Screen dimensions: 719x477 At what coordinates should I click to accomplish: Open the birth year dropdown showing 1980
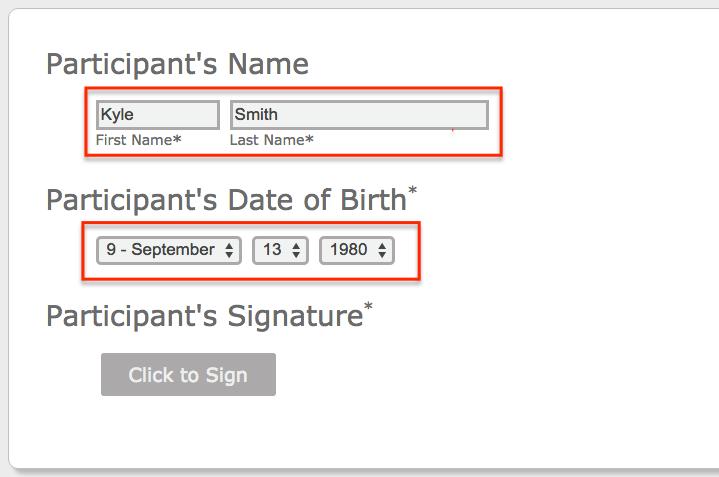pos(357,250)
